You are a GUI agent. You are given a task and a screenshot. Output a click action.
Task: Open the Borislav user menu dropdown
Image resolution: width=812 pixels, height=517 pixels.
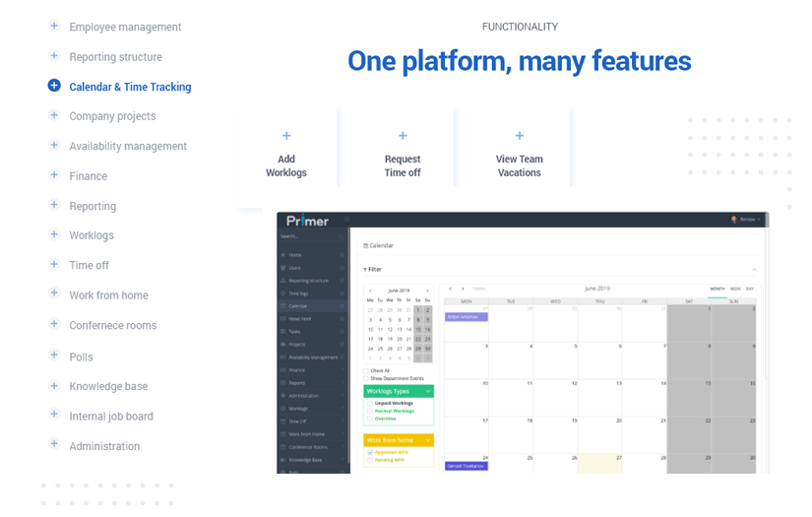(x=746, y=220)
